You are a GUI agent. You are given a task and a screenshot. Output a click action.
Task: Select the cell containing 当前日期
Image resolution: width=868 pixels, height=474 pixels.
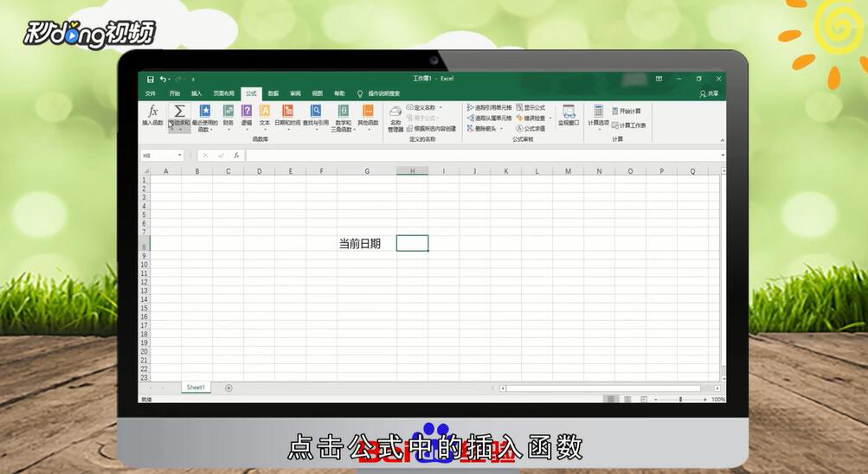(x=366, y=243)
